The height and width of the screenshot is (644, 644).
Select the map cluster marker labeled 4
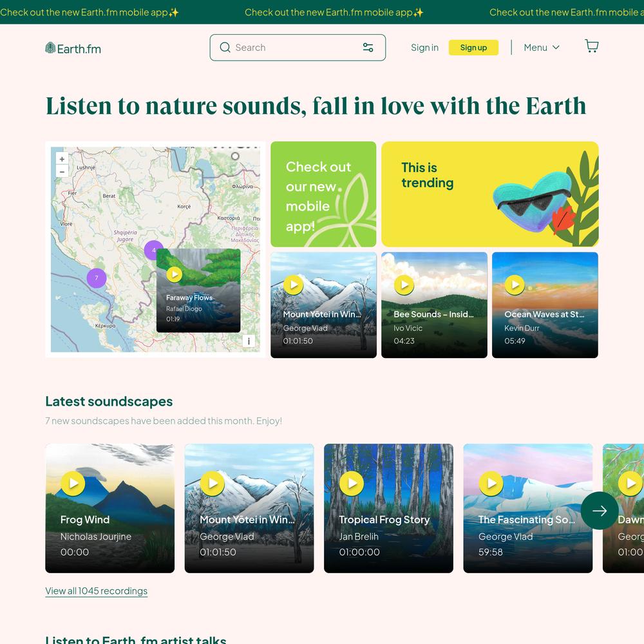pos(153,250)
